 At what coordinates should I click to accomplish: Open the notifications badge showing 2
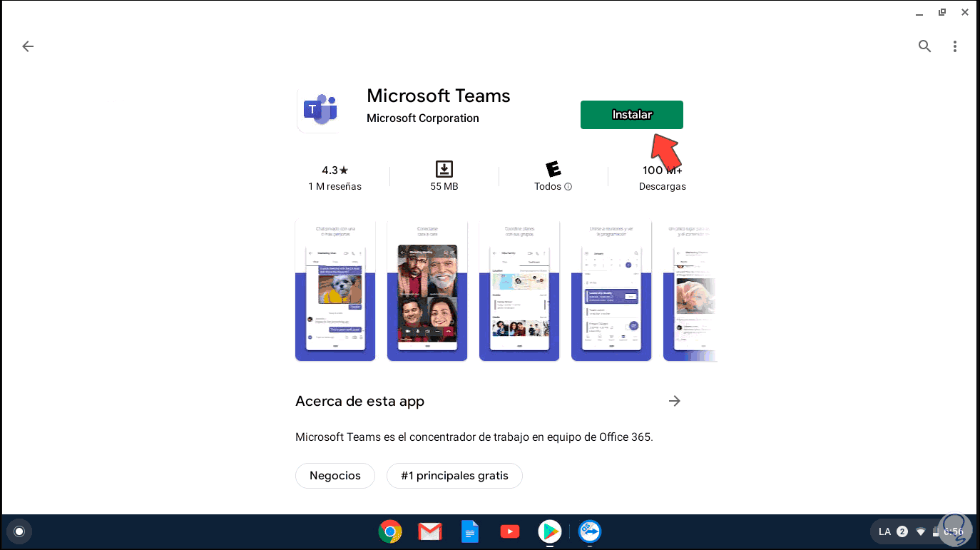(x=902, y=531)
